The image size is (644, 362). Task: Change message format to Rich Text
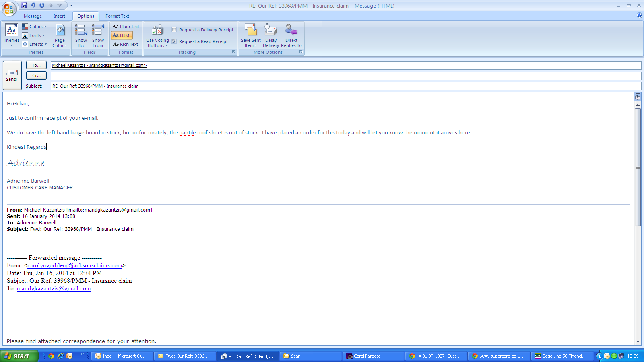coord(125,44)
